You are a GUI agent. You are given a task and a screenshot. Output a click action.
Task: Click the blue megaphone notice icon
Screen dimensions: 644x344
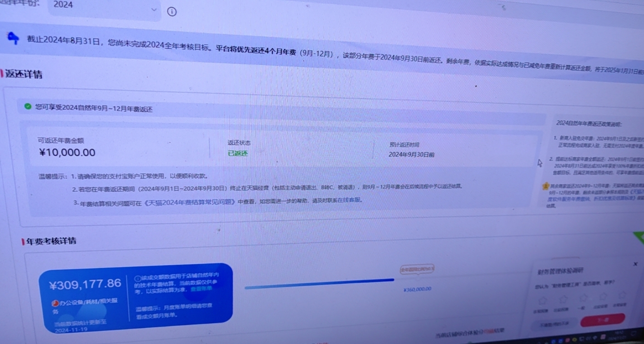pyautogui.click(x=14, y=38)
